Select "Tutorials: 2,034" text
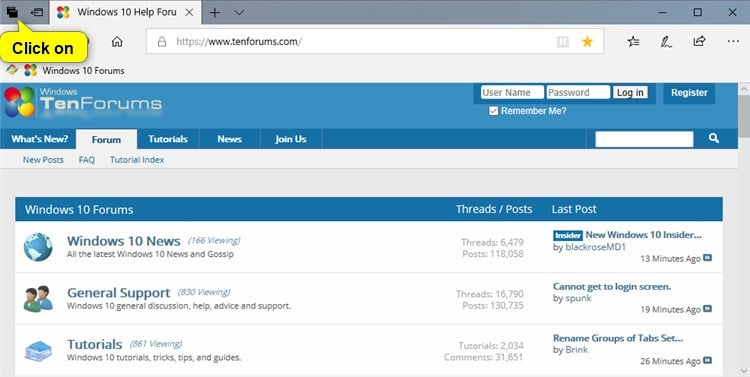 (x=491, y=345)
